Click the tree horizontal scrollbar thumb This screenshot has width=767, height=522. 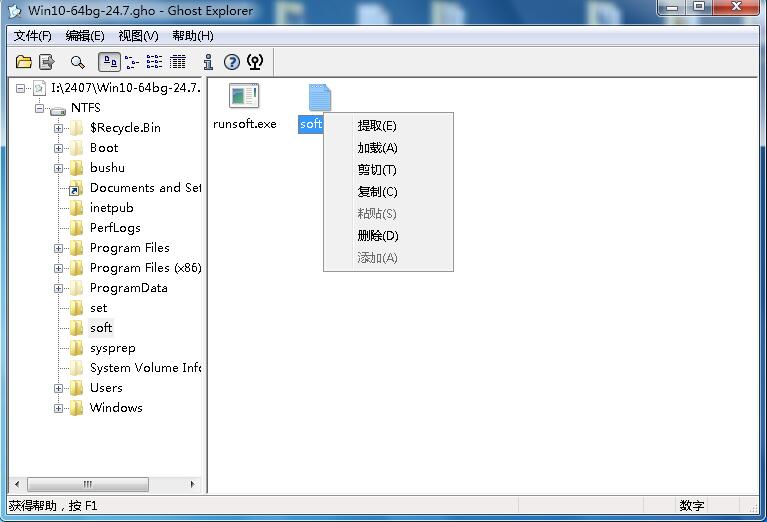point(88,484)
